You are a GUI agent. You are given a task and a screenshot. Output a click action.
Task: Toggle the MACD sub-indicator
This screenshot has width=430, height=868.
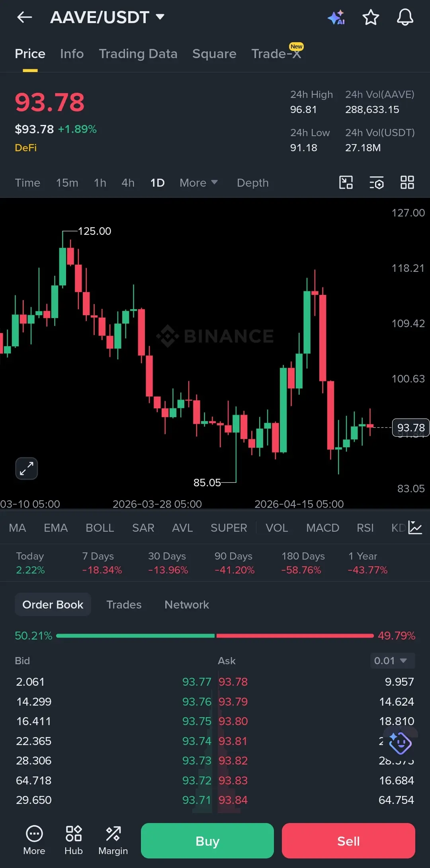pos(322,528)
